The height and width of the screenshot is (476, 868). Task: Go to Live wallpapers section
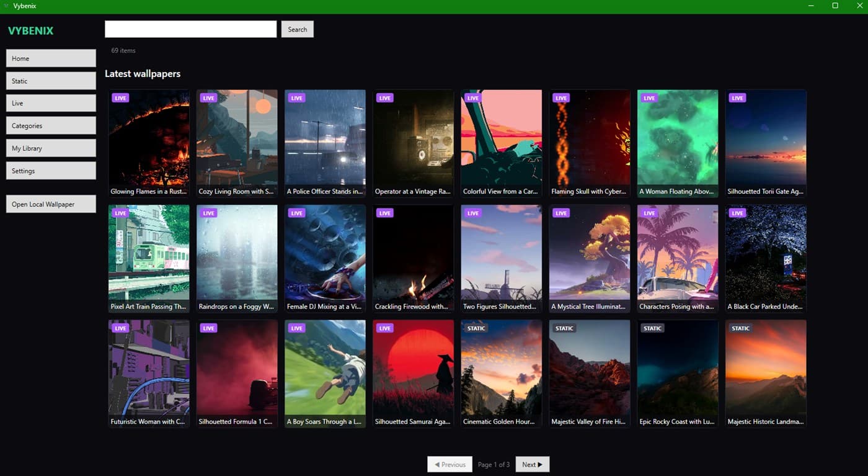(x=51, y=103)
